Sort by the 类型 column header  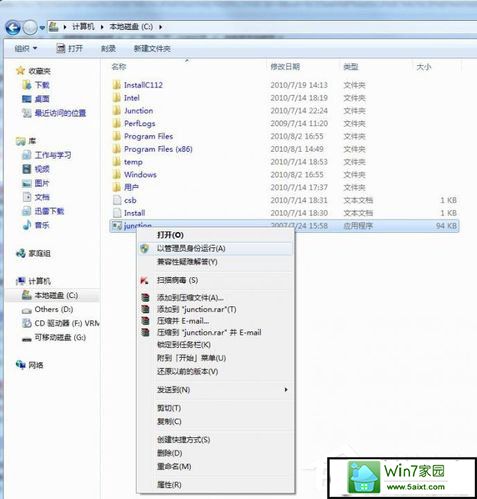pos(351,67)
